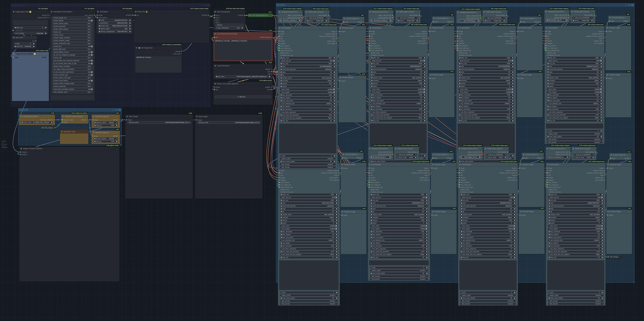Open sort_method dropdown in Image Batch Path

click(x=31, y=33)
